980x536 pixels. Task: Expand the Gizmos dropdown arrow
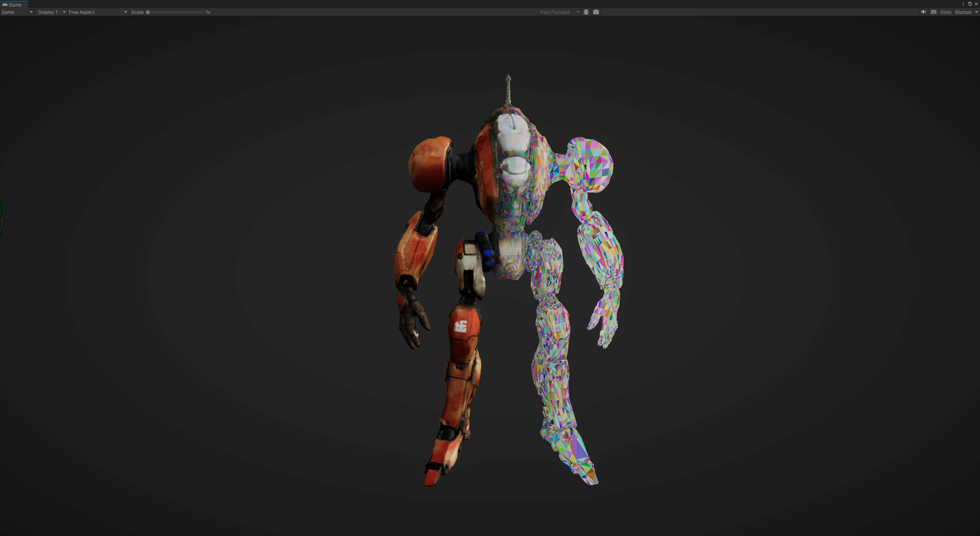976,12
